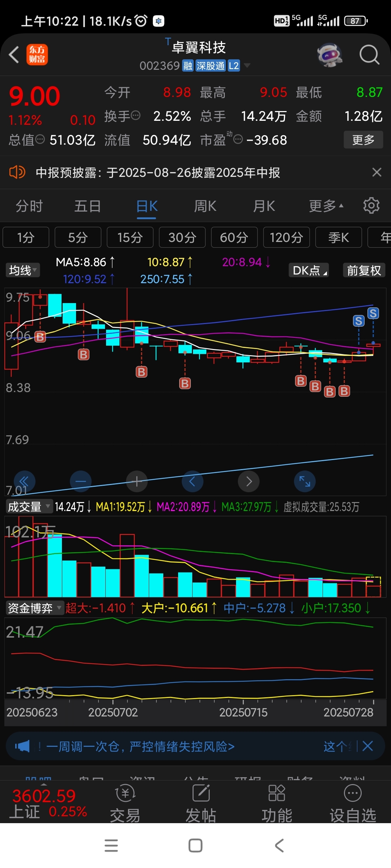The width and height of the screenshot is (391, 868).
Task: Switch to the 分时 tab
Action: 29,206
